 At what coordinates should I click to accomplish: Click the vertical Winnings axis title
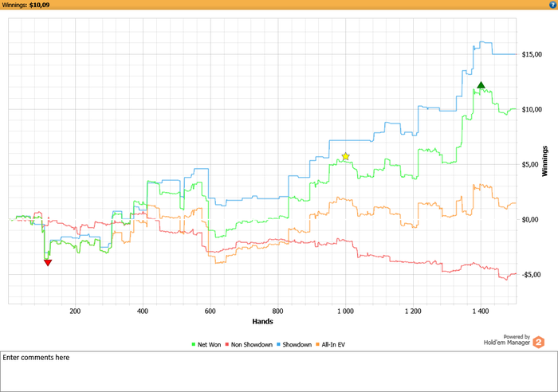tap(544, 161)
